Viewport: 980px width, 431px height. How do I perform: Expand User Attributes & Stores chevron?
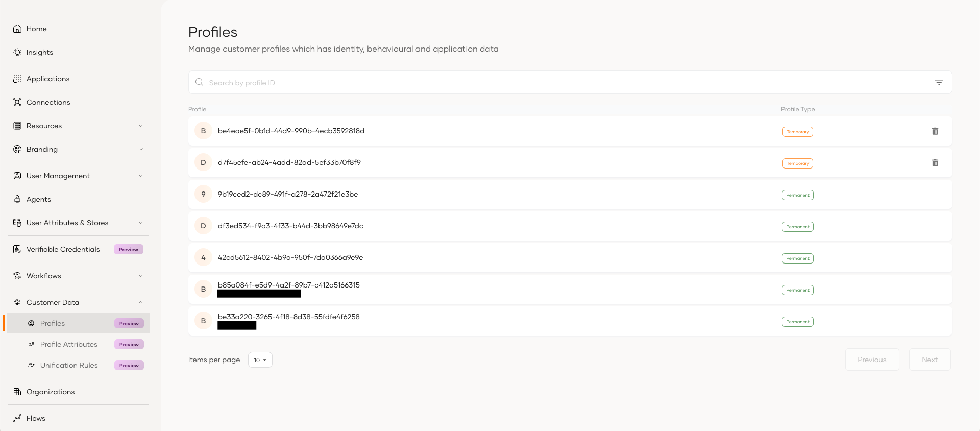click(x=141, y=223)
